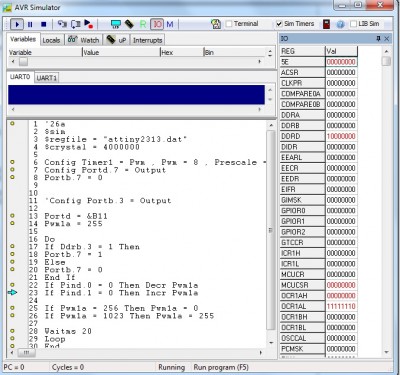This screenshot has width=400, height=375.
Task: Select the GTCCR register row
Action: (x=319, y=242)
